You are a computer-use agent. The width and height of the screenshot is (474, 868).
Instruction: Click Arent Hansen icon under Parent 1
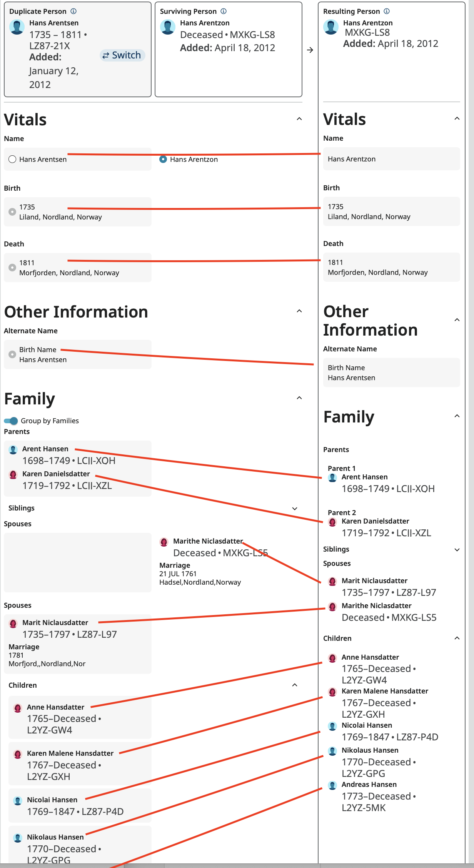pos(332,477)
